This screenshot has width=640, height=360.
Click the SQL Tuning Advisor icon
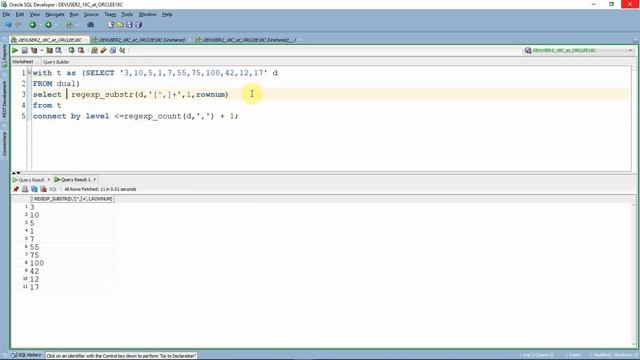(x=59, y=50)
